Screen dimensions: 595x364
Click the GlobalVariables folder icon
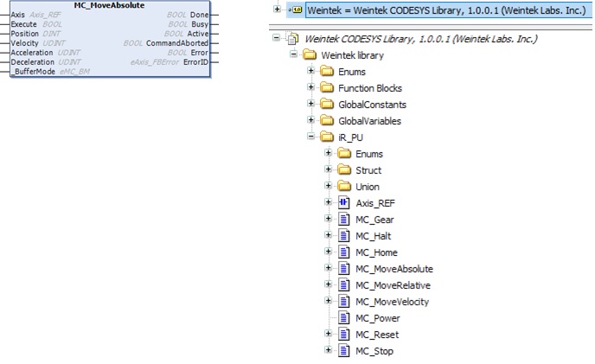tap(326, 121)
